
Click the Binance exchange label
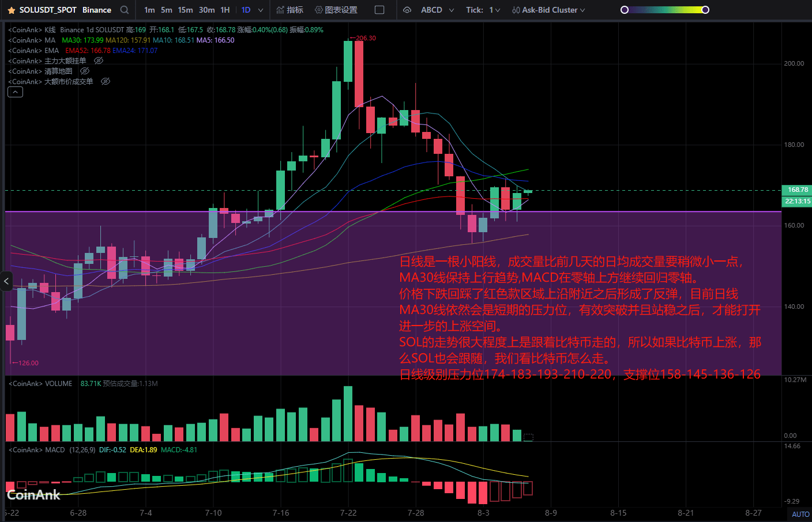[97, 10]
